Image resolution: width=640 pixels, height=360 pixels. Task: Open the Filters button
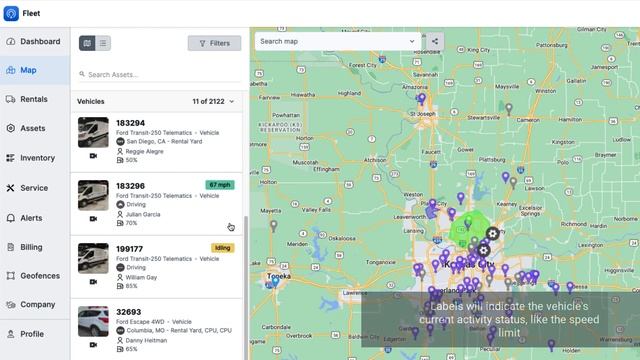point(214,43)
